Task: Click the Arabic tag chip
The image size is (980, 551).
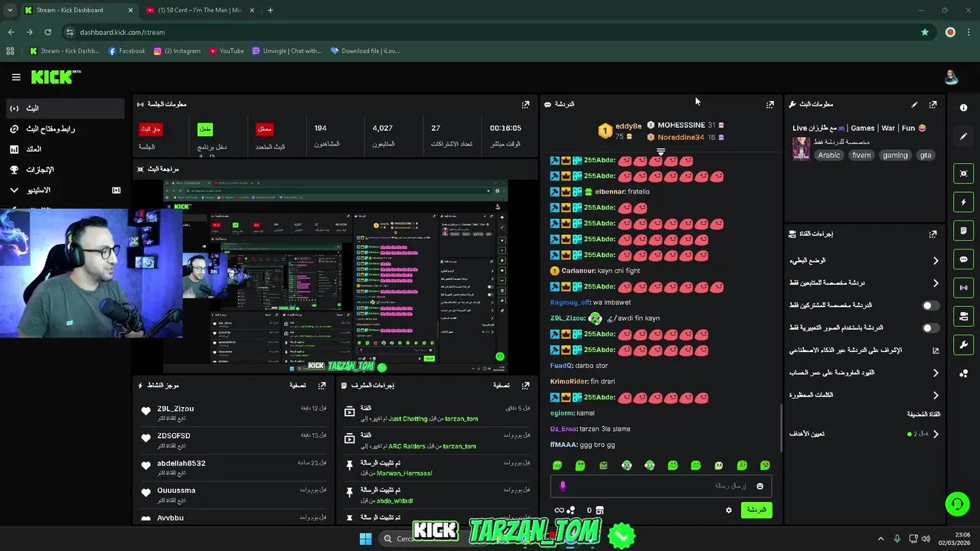Action: 828,155
